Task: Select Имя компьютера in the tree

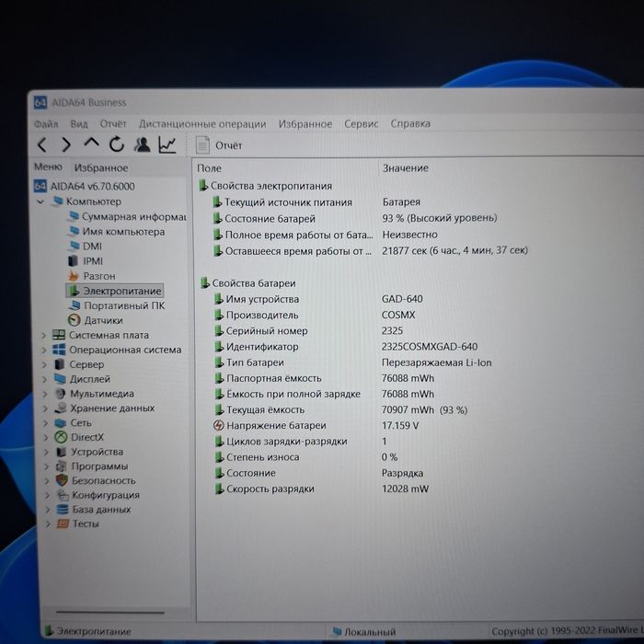Action: [116, 232]
